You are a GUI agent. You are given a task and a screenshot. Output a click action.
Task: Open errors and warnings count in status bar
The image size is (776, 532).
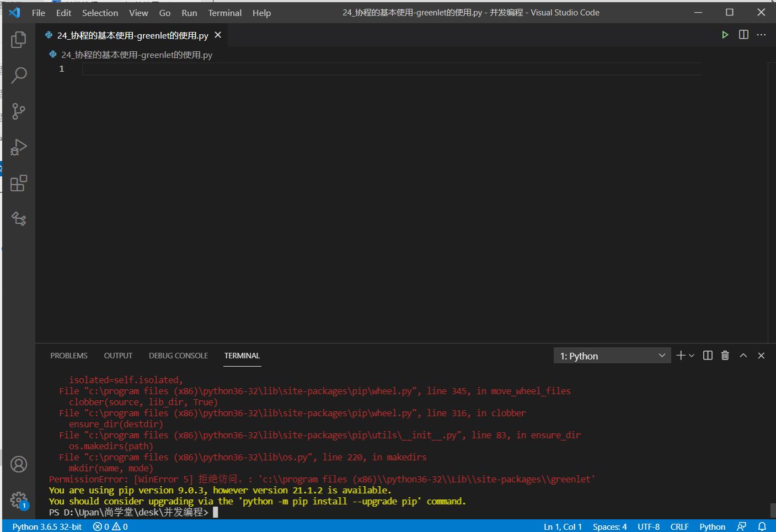coord(110,526)
